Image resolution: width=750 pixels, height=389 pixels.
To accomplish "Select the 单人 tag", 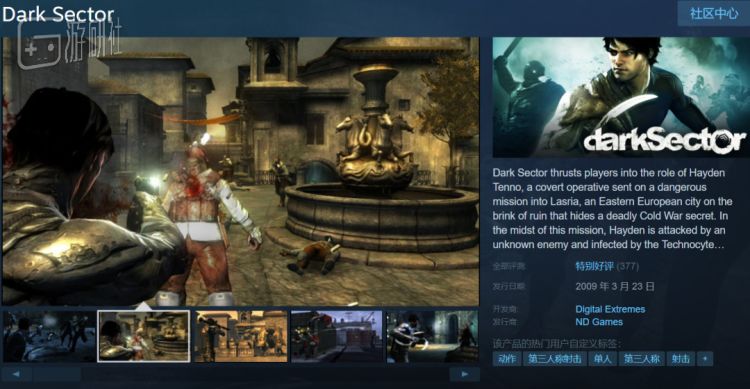I will (x=603, y=358).
